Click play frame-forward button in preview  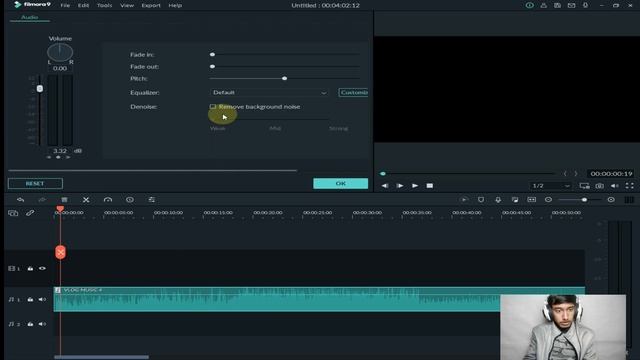[400, 186]
